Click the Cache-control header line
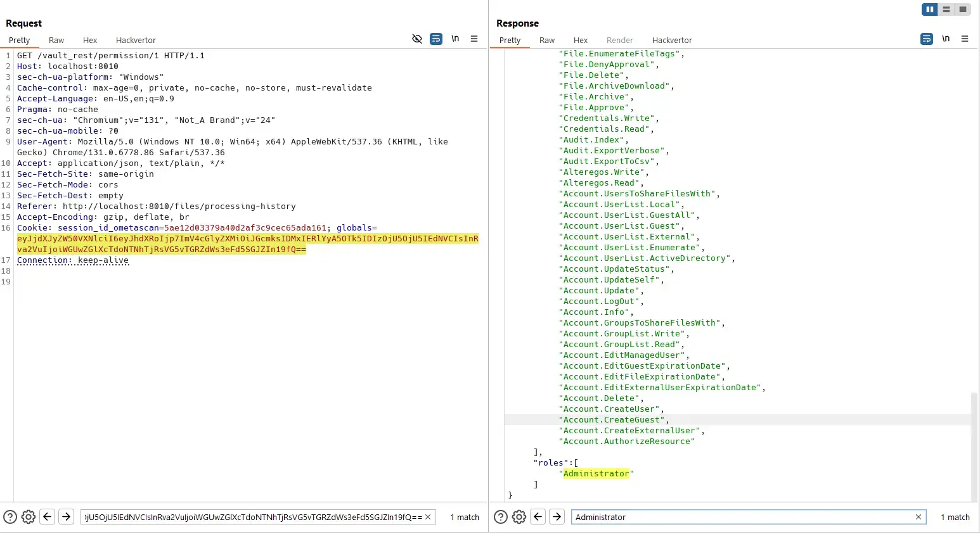 pos(195,88)
